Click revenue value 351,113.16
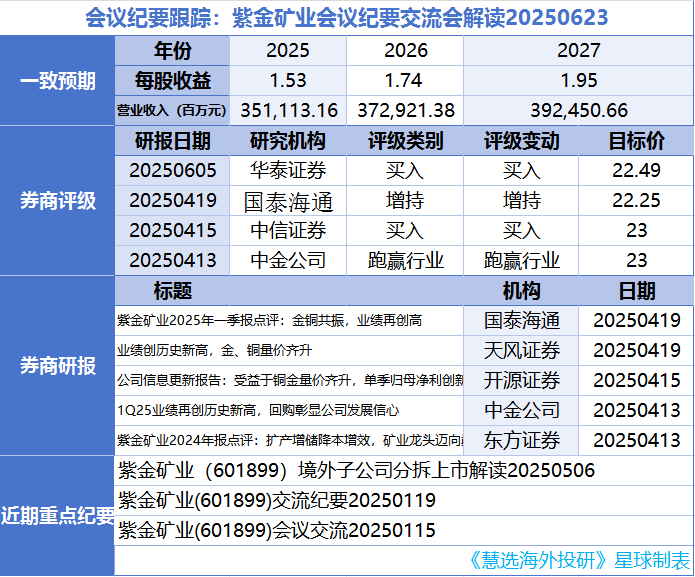Viewport: 695px width, 577px height. pos(289,110)
